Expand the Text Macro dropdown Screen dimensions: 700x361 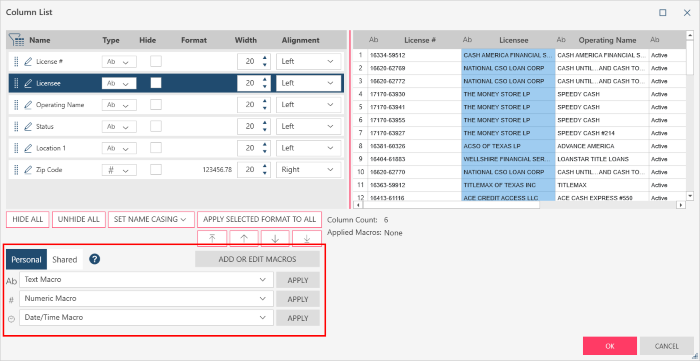pyautogui.click(x=146, y=280)
